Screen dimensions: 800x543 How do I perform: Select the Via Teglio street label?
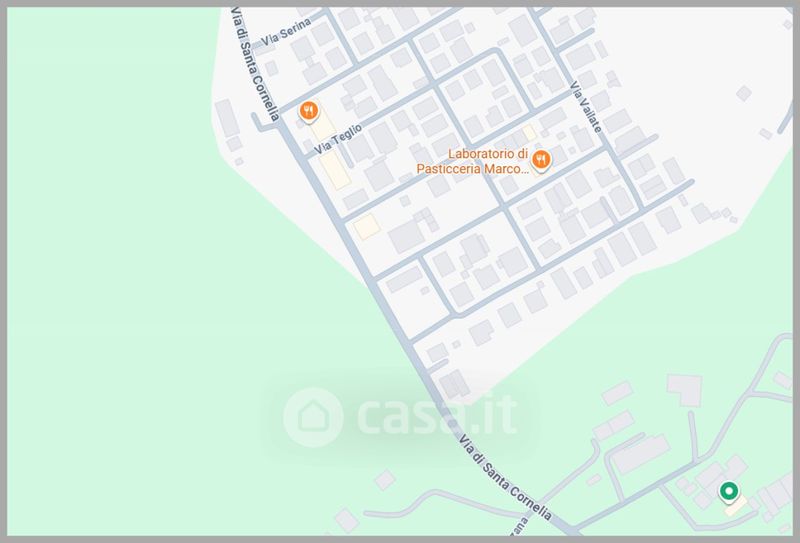[338, 139]
